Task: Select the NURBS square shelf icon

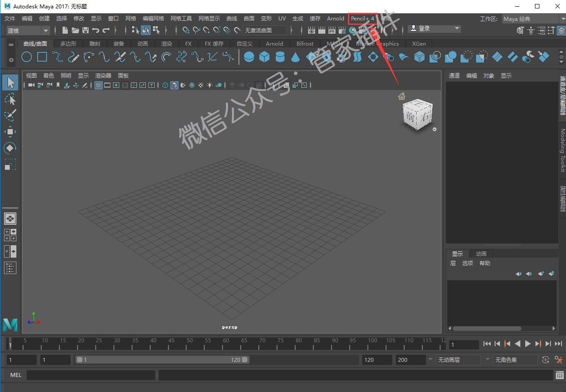Action: click(x=42, y=57)
